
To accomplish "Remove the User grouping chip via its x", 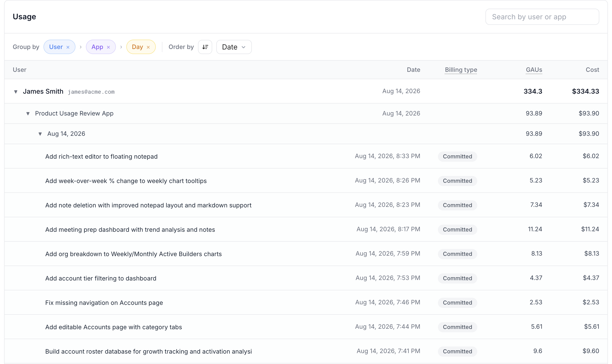I will click(68, 47).
